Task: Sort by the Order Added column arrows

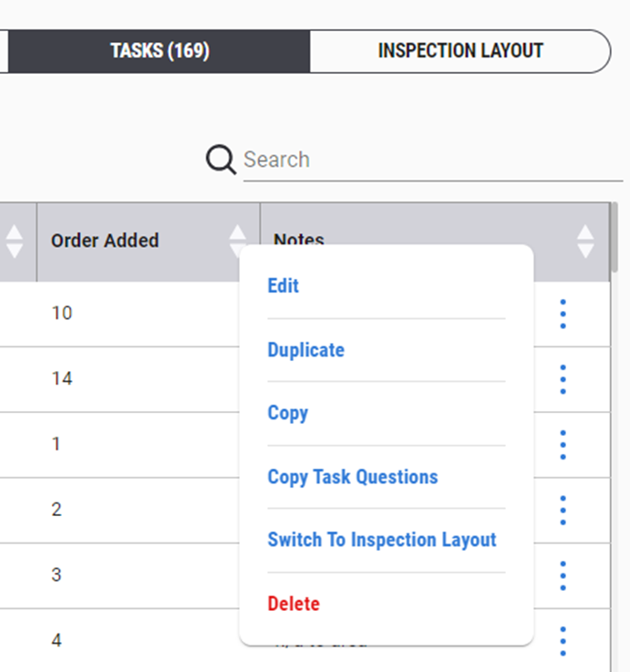Action: tap(238, 241)
